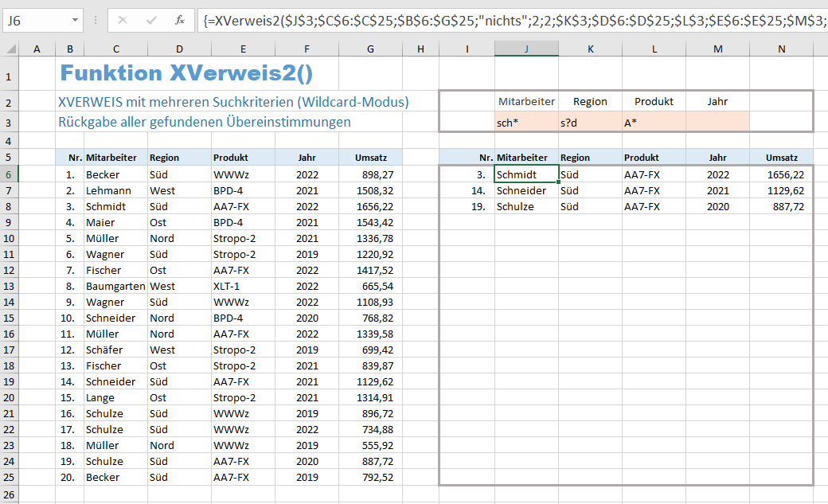Click year '2020' in row 24
Screen dimensions: 828x504
coord(307,461)
